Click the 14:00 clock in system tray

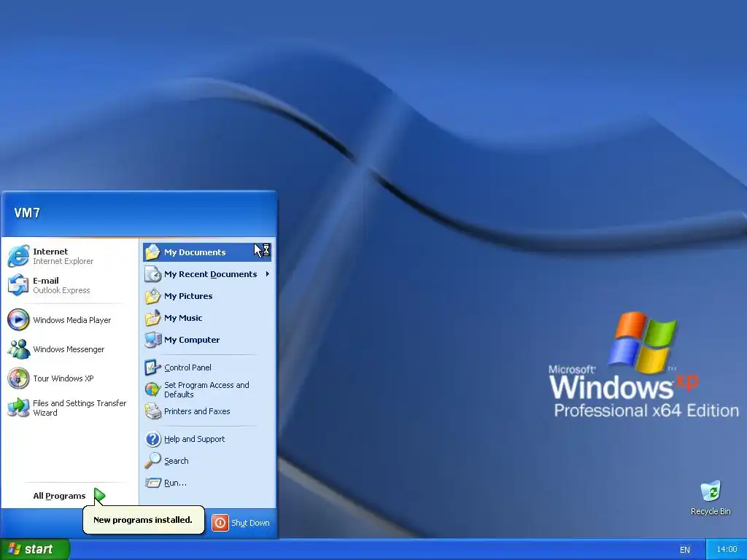(x=727, y=549)
